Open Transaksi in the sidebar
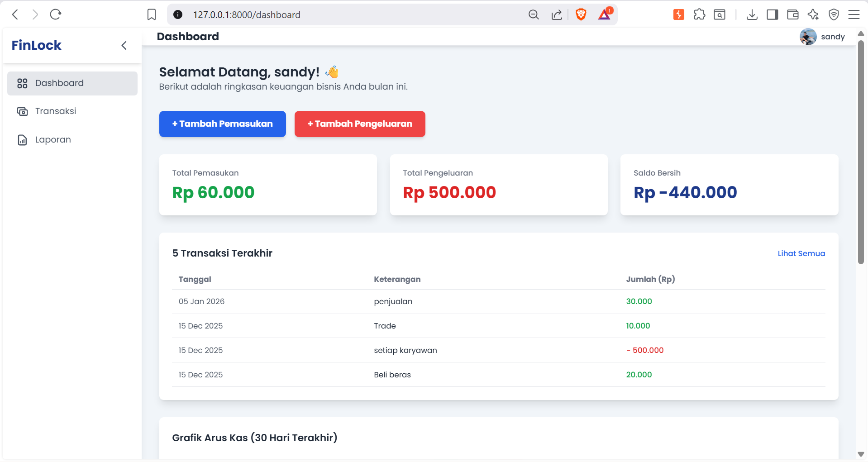 tap(72, 111)
